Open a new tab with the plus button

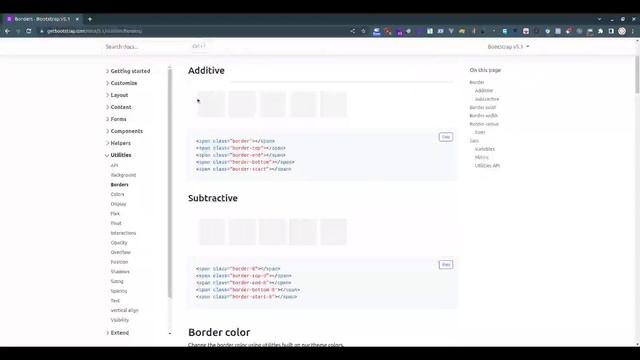pyautogui.click(x=90, y=19)
